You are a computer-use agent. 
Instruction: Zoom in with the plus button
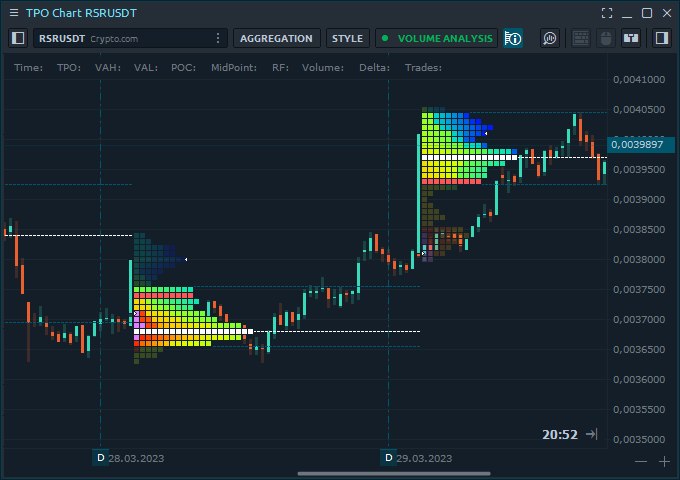(664, 462)
